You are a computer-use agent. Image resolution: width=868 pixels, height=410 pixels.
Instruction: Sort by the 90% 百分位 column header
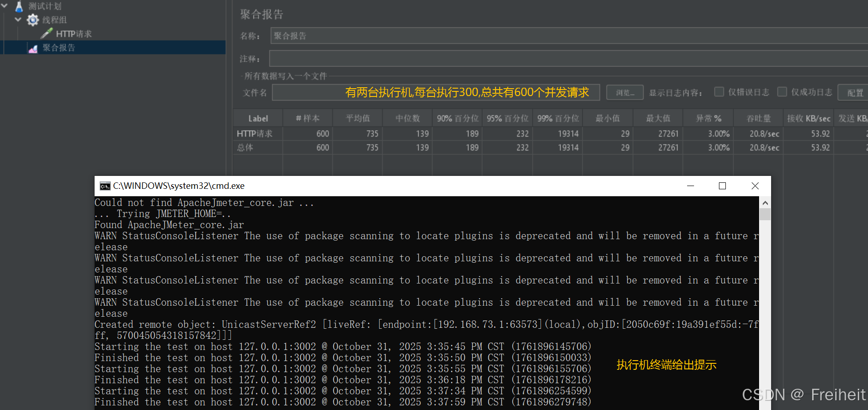pyautogui.click(x=457, y=119)
